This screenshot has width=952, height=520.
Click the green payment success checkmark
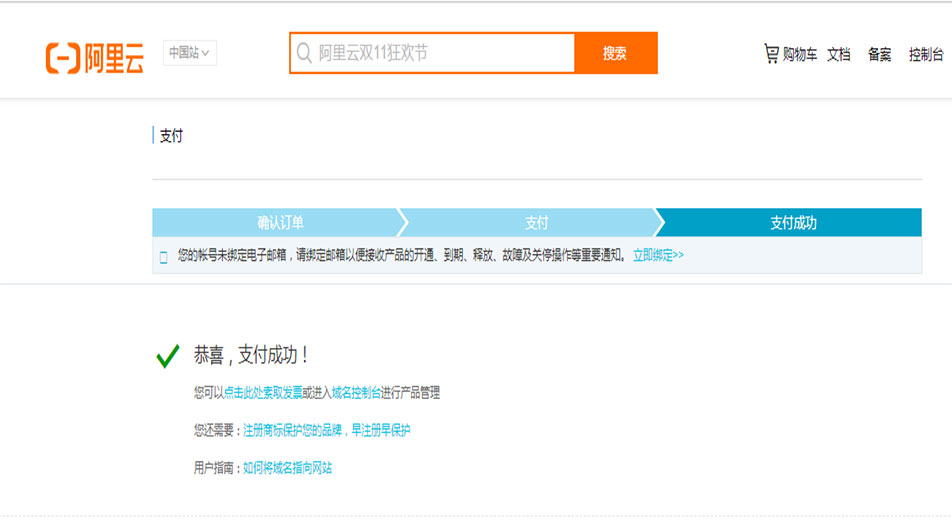click(168, 355)
